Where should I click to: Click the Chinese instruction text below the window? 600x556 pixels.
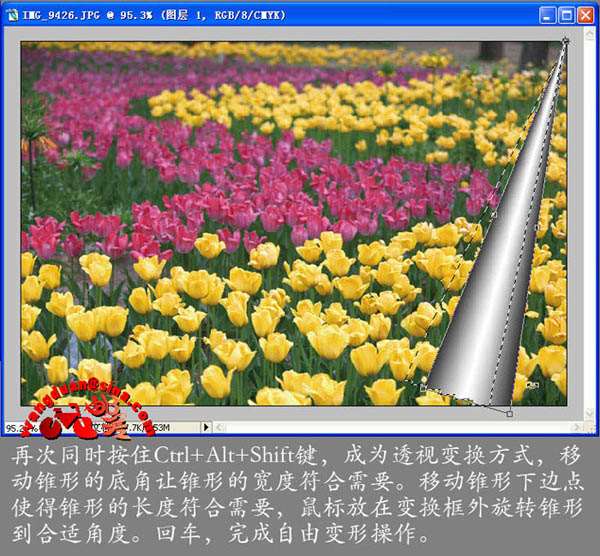(300, 495)
